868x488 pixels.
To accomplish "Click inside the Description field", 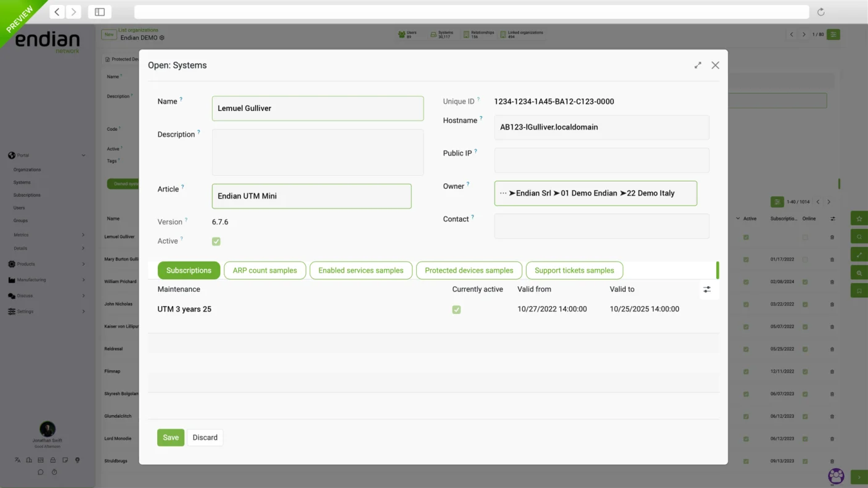I will [317, 151].
